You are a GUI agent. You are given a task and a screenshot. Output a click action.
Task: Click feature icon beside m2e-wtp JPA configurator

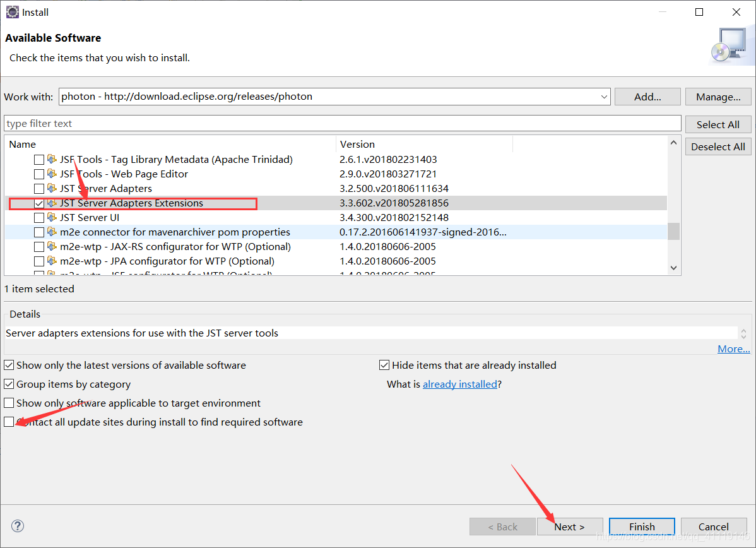click(x=52, y=261)
